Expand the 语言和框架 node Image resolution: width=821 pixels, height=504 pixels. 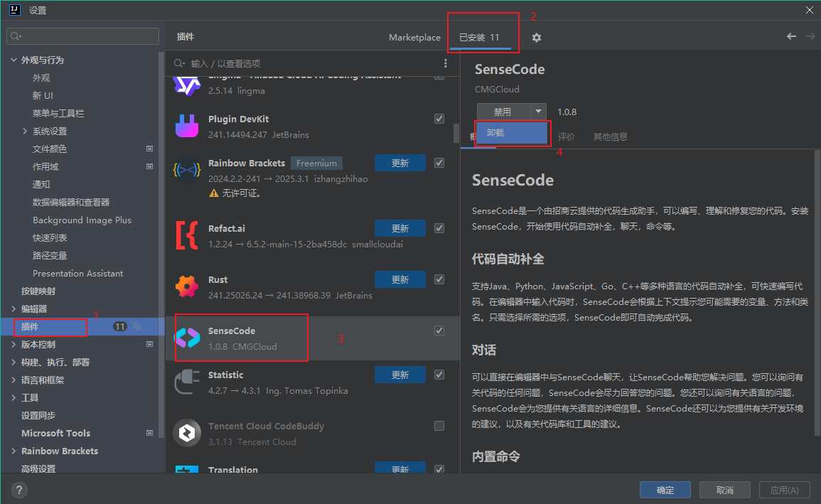pyautogui.click(x=14, y=380)
